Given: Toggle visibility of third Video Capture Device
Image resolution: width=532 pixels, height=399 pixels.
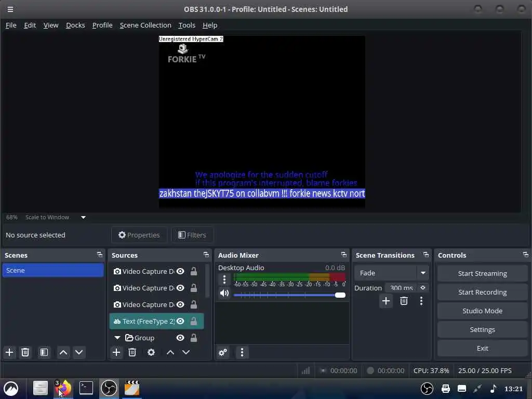Looking at the screenshot, I should click(x=180, y=304).
